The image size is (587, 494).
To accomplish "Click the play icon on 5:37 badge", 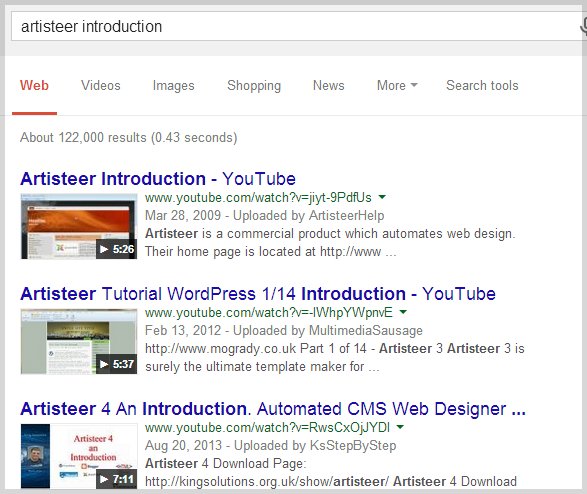I will click(x=104, y=364).
